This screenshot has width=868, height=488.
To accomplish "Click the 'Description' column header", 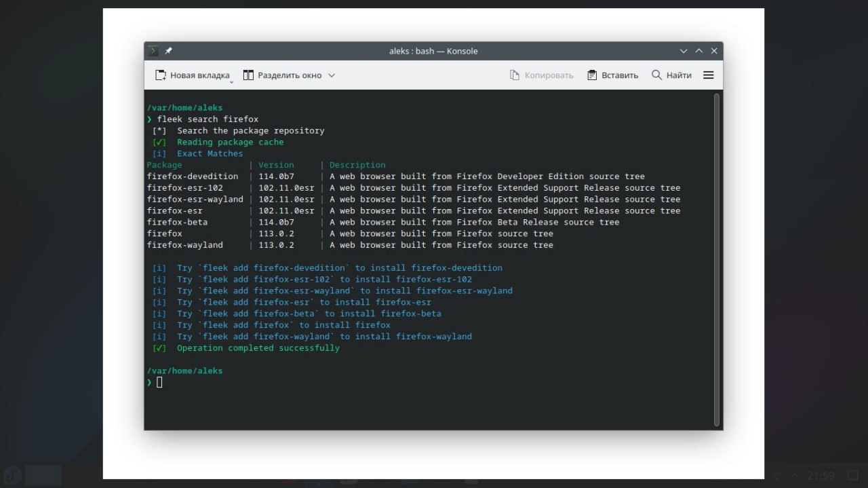I will 357,165.
